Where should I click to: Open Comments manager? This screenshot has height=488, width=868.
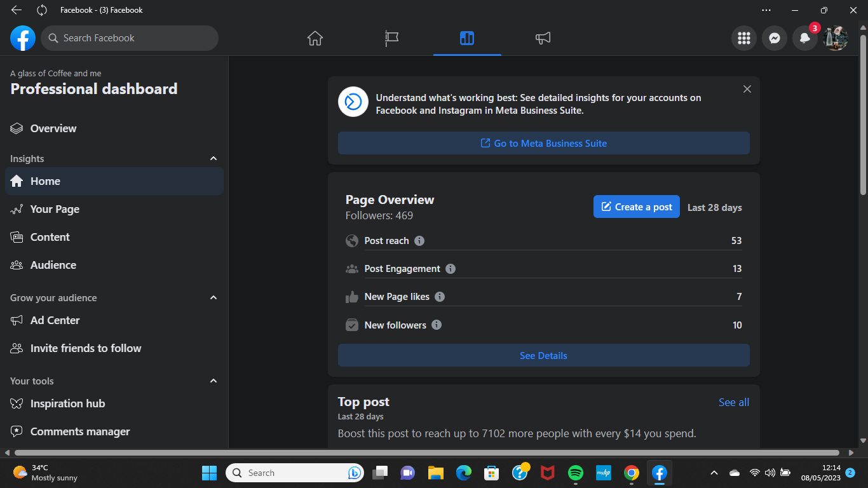coord(114,431)
